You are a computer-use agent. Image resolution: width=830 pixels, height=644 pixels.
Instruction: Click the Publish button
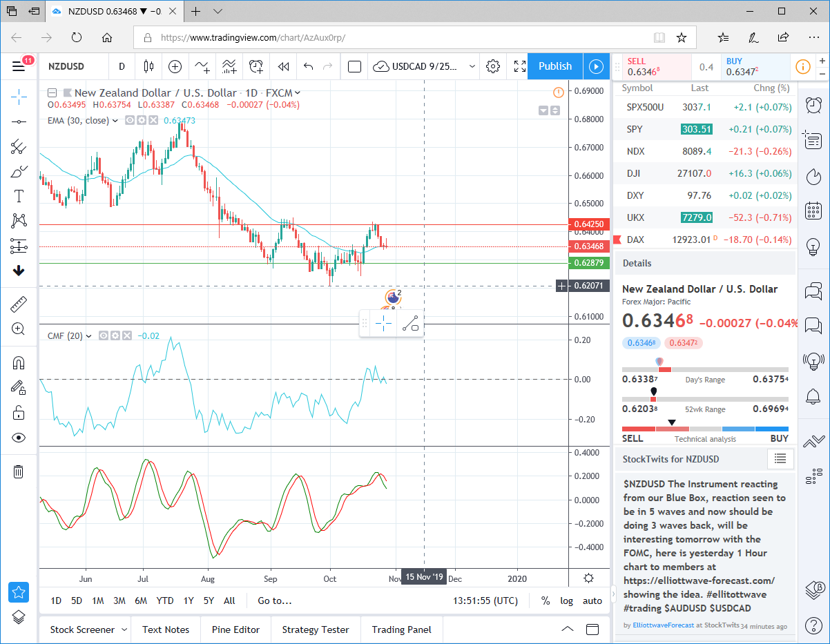(x=555, y=66)
